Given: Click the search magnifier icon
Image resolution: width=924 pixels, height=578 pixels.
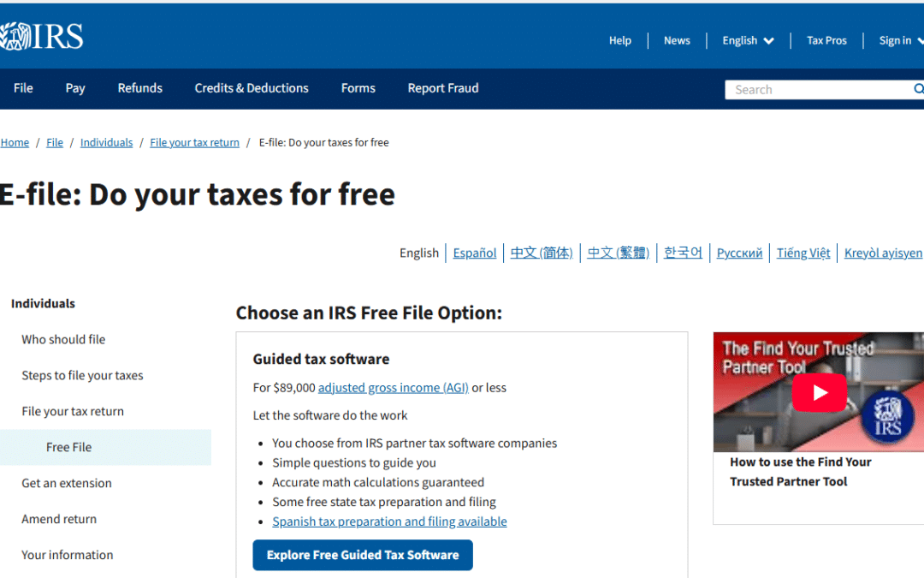Looking at the screenshot, I should (x=918, y=89).
